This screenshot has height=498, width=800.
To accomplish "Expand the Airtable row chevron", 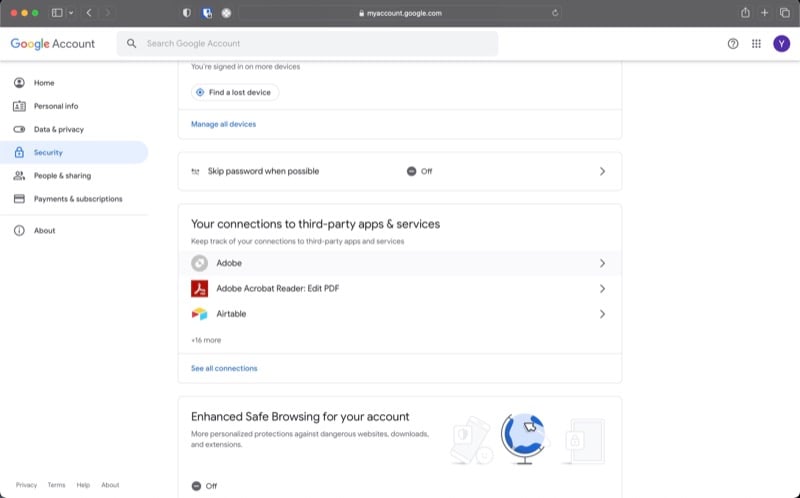I will [602, 314].
